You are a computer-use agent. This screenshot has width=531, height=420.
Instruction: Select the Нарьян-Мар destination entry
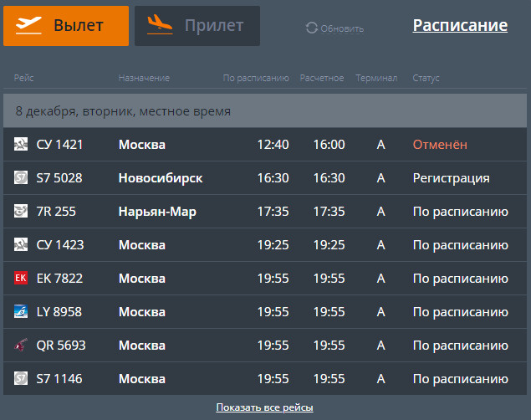point(157,212)
